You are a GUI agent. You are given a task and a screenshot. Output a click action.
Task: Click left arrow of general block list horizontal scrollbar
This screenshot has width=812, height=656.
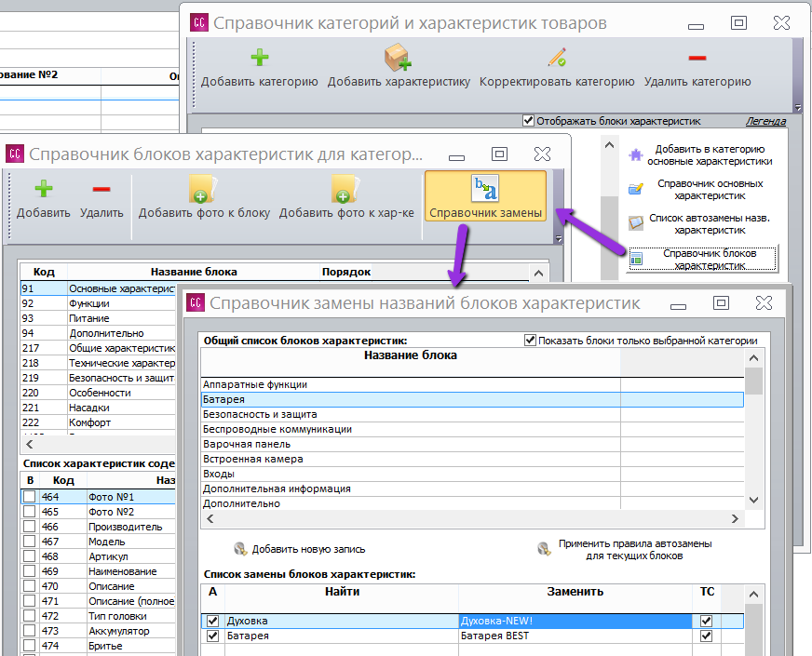[210, 518]
